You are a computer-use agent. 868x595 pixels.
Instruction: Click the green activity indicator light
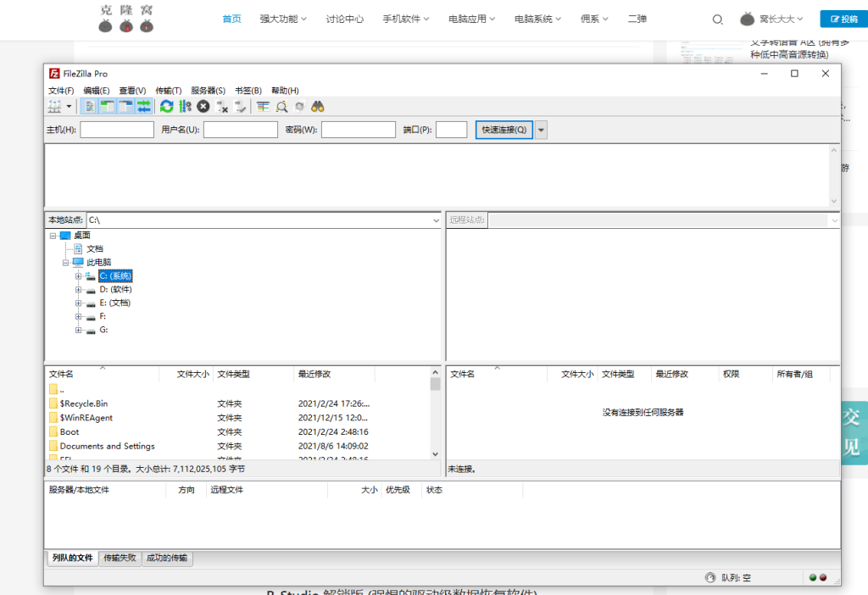(x=813, y=578)
